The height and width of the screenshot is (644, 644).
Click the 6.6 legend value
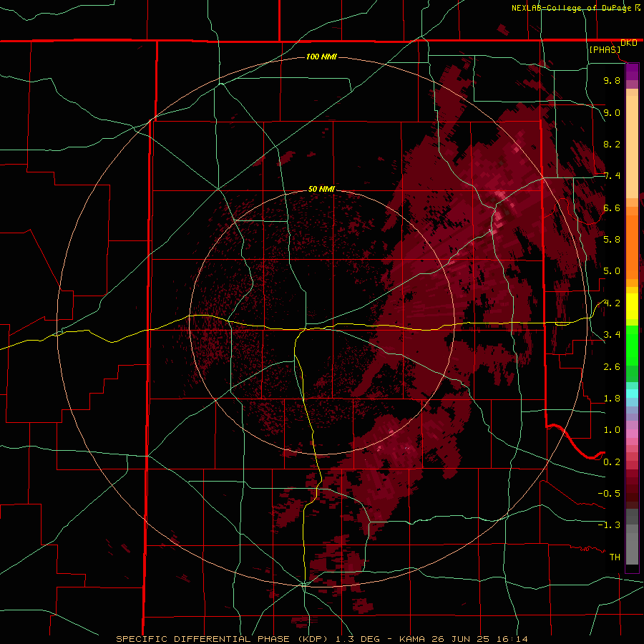click(x=612, y=208)
